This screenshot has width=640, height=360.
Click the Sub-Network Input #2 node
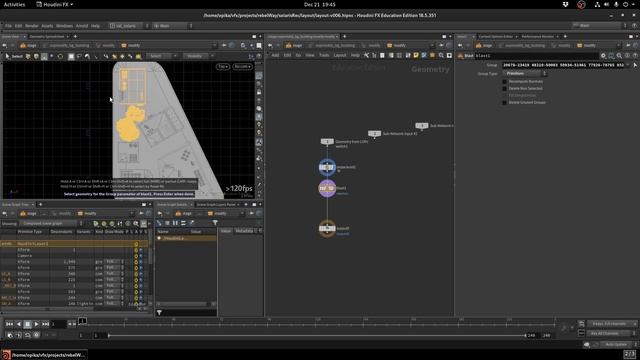(x=374, y=133)
